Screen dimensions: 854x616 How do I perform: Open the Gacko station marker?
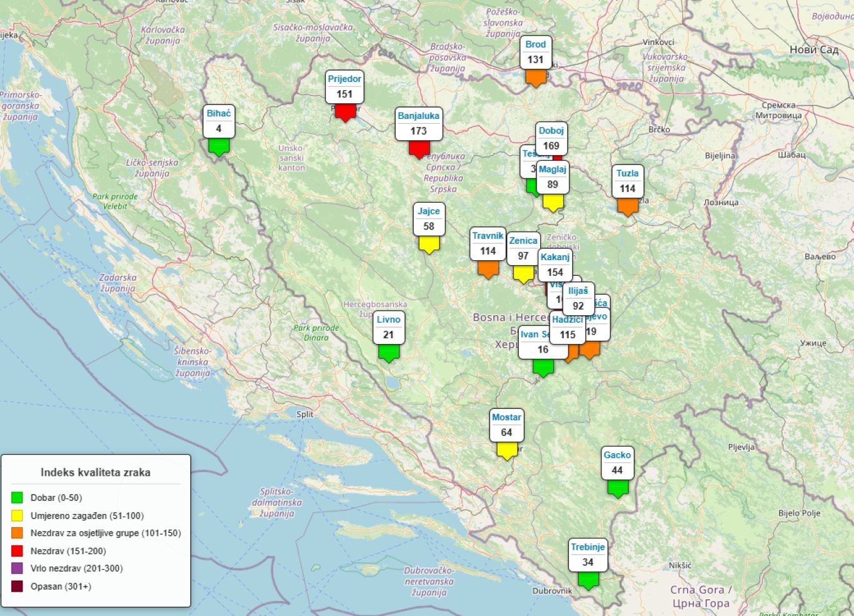[617, 463]
